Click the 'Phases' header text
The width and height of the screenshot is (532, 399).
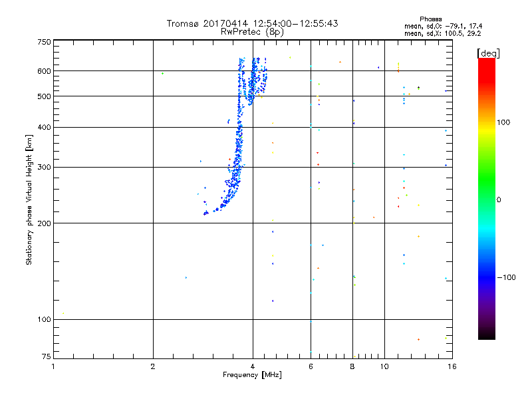click(x=430, y=19)
